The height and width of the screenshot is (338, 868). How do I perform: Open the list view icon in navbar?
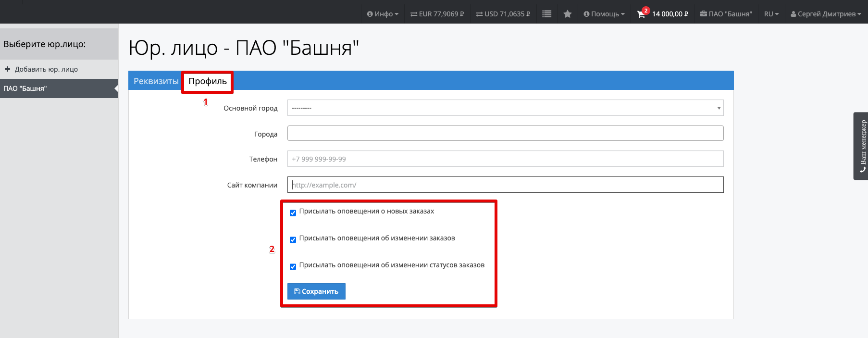(546, 14)
